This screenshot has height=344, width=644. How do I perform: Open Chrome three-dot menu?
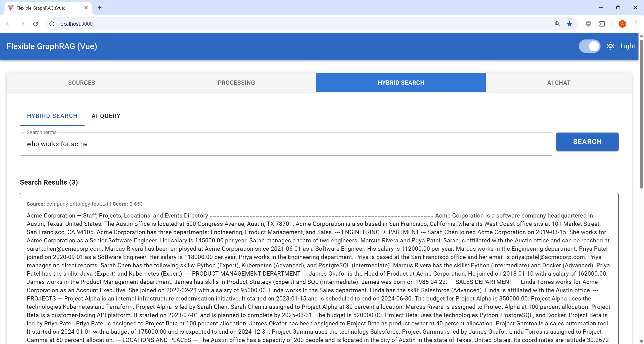pyautogui.click(x=636, y=24)
